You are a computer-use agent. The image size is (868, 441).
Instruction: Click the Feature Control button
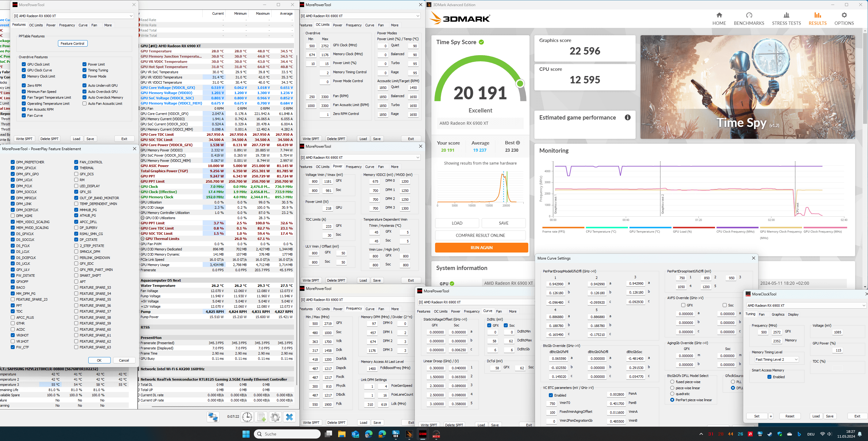point(72,44)
